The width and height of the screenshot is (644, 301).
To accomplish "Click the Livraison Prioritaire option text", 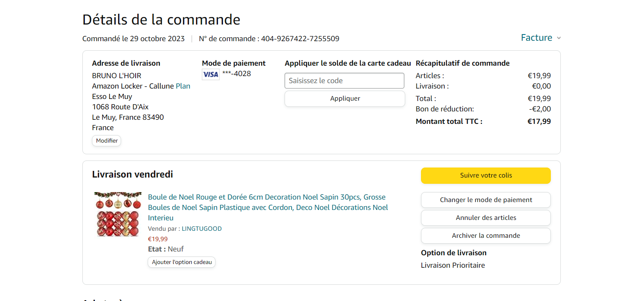I will click(453, 265).
